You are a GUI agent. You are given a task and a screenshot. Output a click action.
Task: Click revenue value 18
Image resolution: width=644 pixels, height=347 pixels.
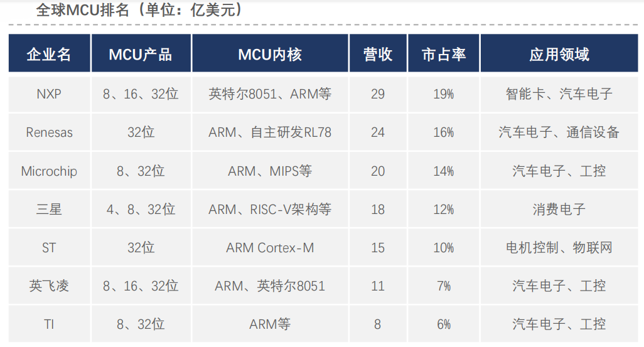coord(378,210)
